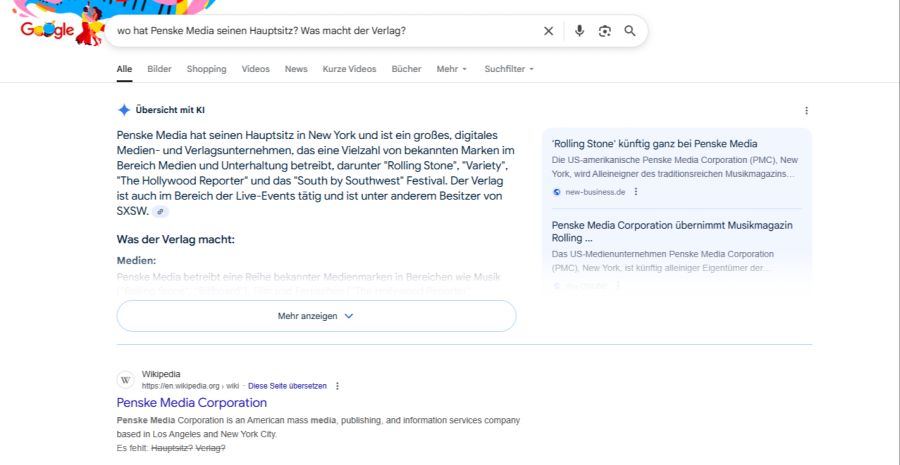Expand overview with Mehr anzeigen
900x465 pixels.
click(316, 316)
